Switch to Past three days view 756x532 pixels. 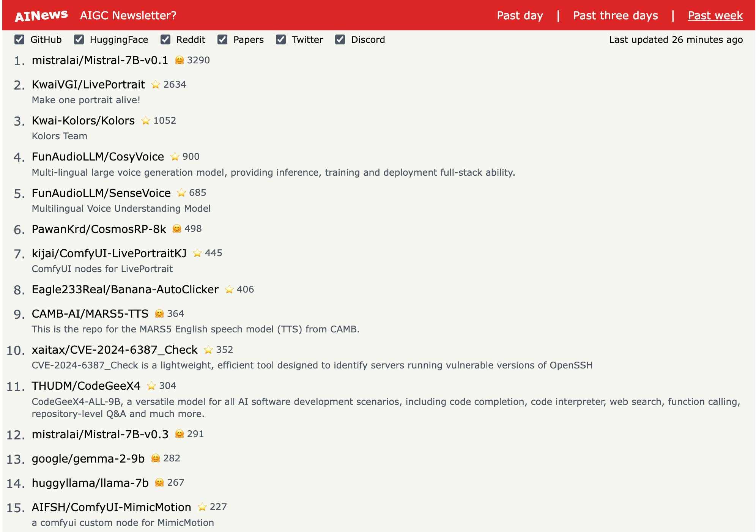pyautogui.click(x=615, y=16)
